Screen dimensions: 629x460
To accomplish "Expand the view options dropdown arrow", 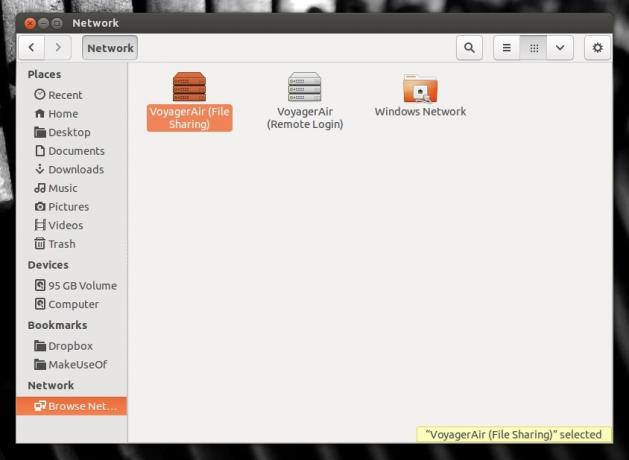I will (x=560, y=48).
